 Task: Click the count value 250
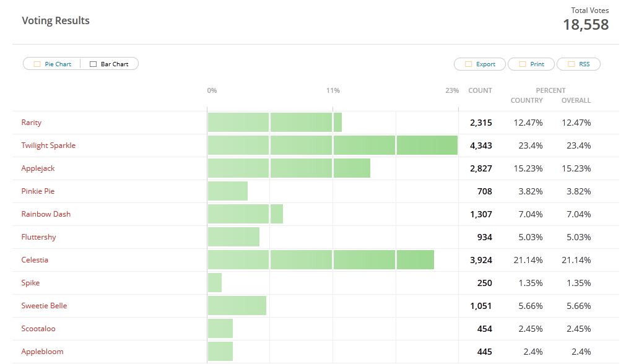(x=485, y=283)
